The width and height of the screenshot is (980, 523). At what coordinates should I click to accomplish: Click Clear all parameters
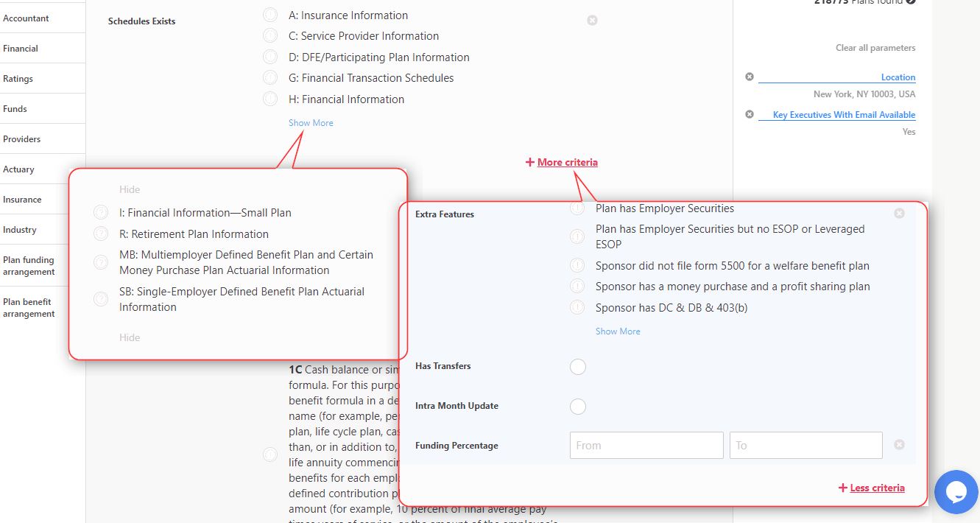point(875,48)
